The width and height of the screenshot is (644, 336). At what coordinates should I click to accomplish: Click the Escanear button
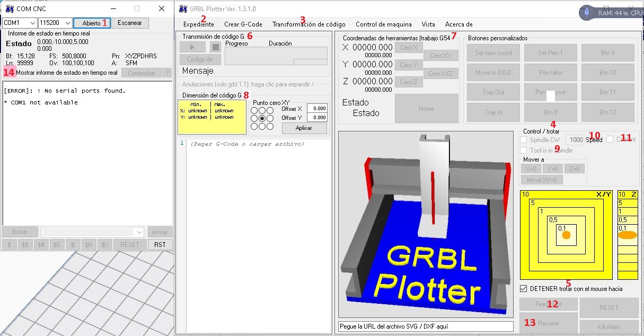[129, 23]
